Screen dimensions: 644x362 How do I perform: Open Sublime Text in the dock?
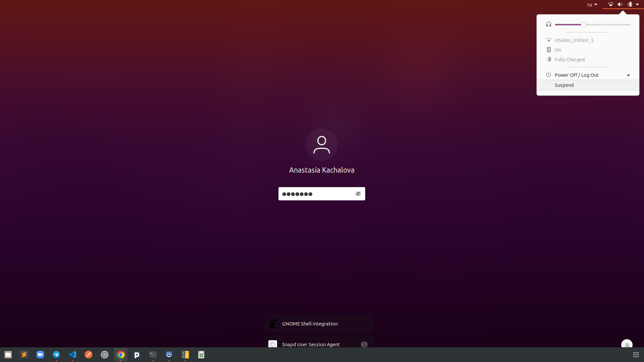click(x=24, y=355)
